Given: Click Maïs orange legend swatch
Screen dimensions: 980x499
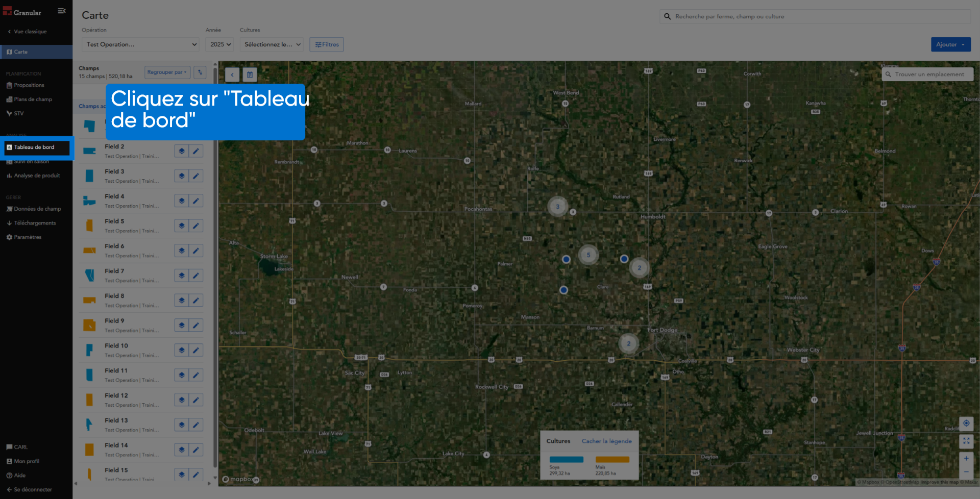Looking at the screenshot, I should coord(612,460).
